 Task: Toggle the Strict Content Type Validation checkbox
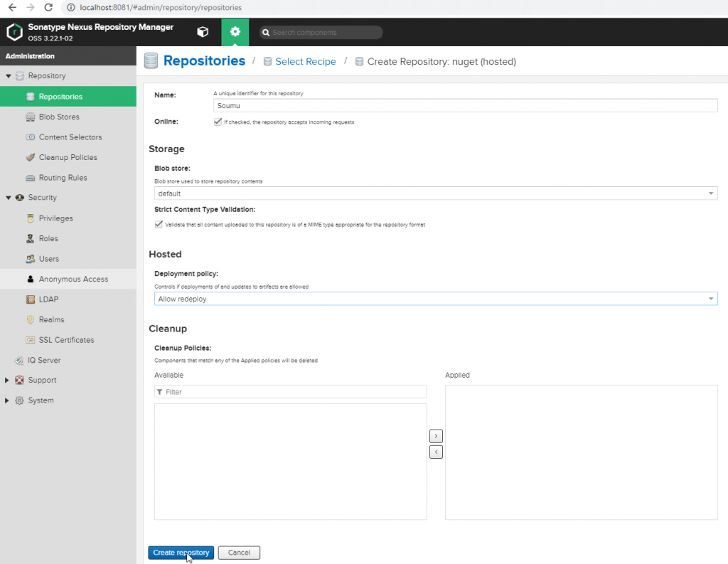[x=159, y=225]
